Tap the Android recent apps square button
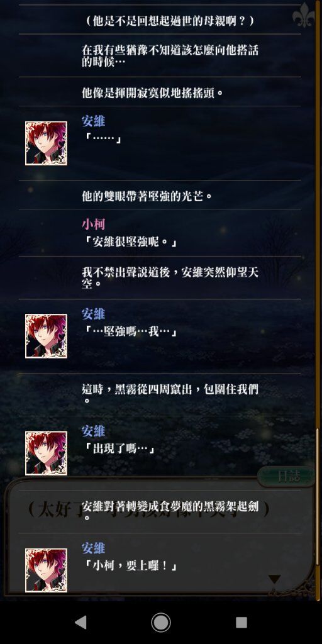The width and height of the screenshot is (322, 644). pos(241,622)
